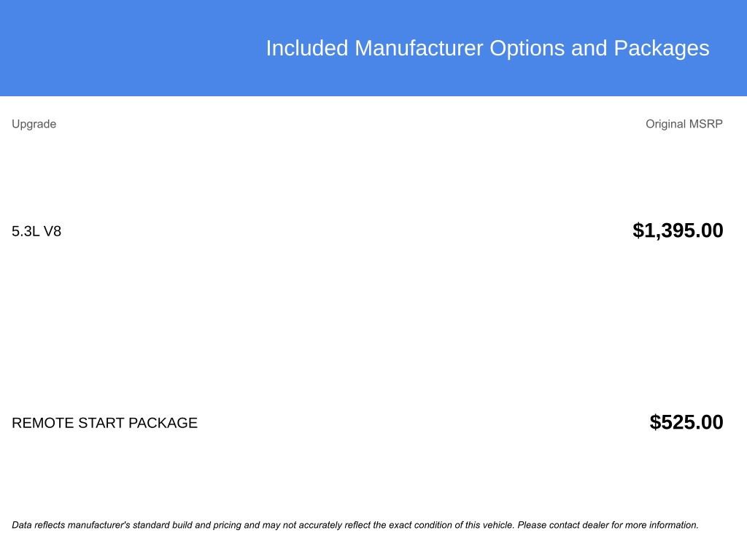Click the word "vehicle" in the disclaimer

point(499,525)
